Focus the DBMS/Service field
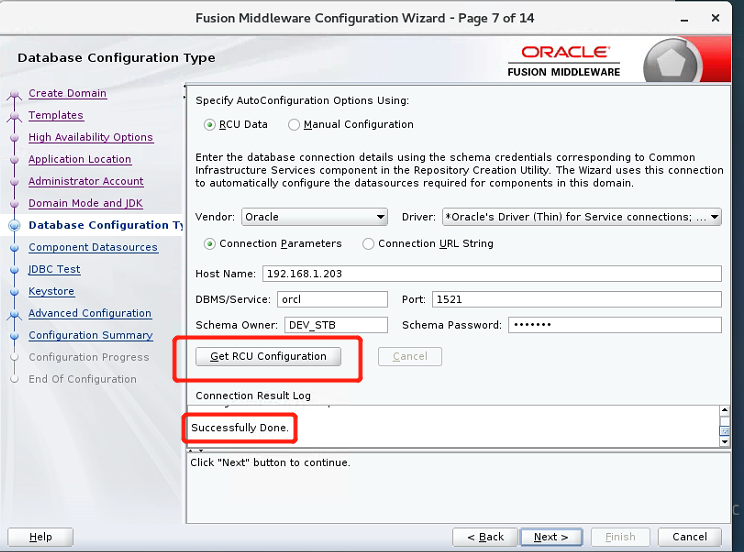744x552 pixels. point(332,299)
